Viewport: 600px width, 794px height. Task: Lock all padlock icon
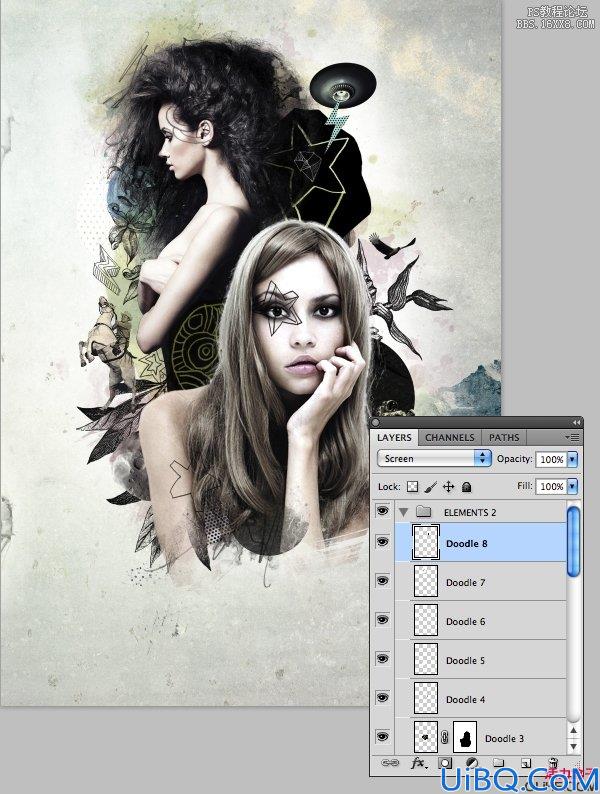(x=467, y=487)
